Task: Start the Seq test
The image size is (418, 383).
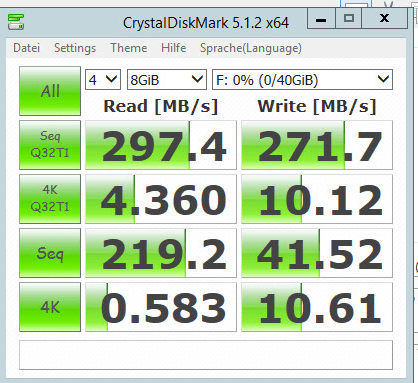Action: [x=50, y=253]
